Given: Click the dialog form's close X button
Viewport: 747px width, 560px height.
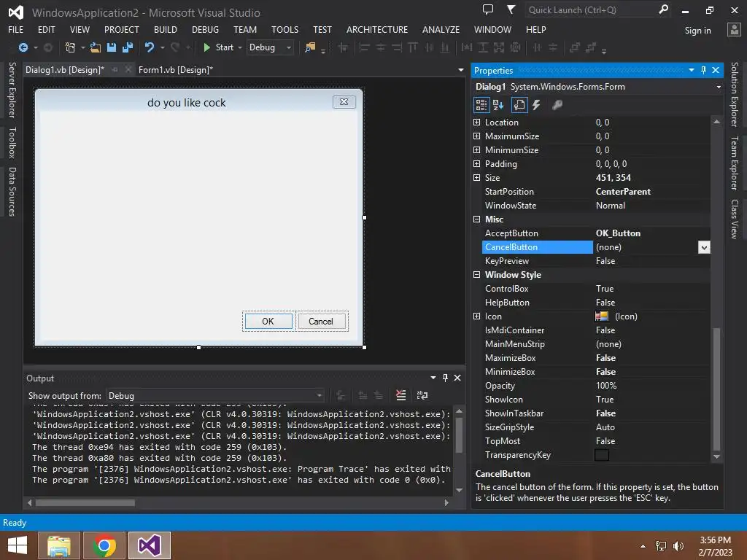Looking at the screenshot, I should (344, 101).
